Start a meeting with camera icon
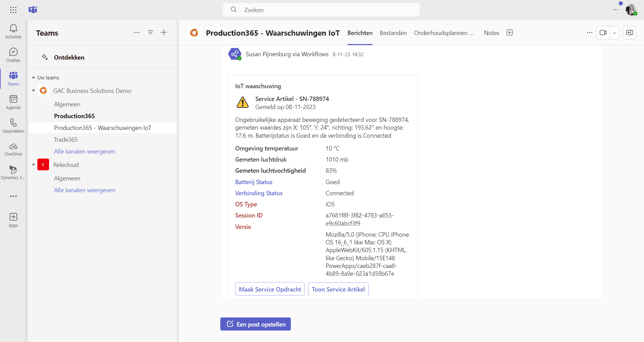Viewport: 644px width, 342px height. (603, 33)
